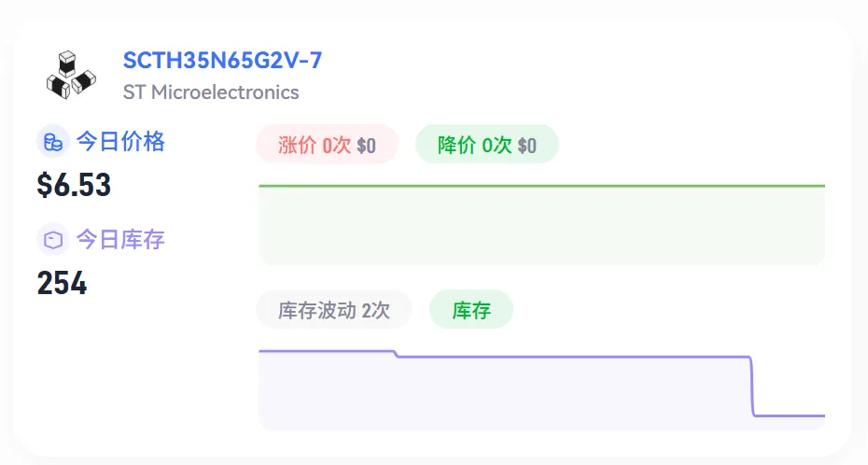Viewport: 868px width, 465px height.
Task: Click the green shaded price chart area
Action: (x=542, y=226)
